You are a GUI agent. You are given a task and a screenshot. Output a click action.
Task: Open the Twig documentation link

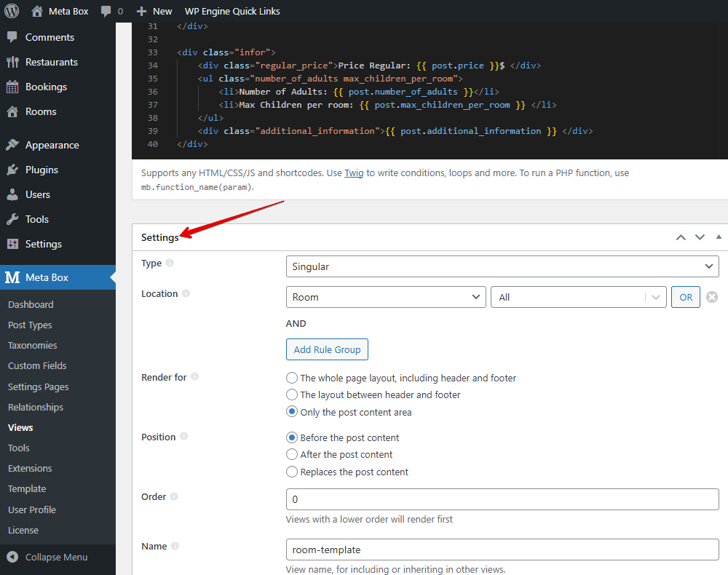pos(354,173)
